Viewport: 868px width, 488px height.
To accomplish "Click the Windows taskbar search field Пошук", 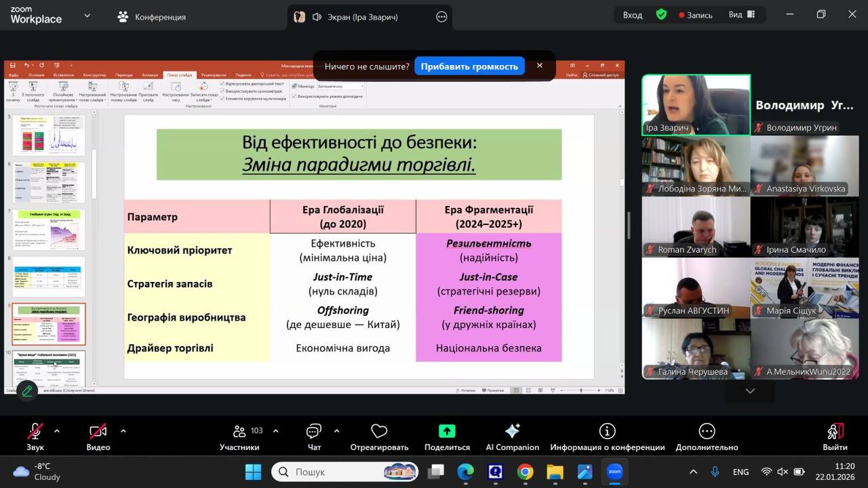I will click(x=346, y=472).
